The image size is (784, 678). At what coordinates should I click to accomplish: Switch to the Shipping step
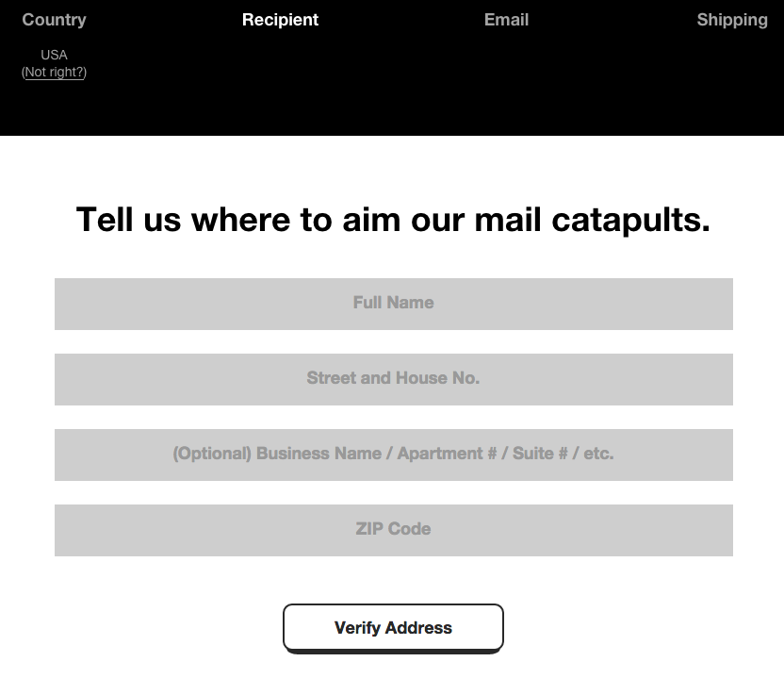click(x=731, y=20)
